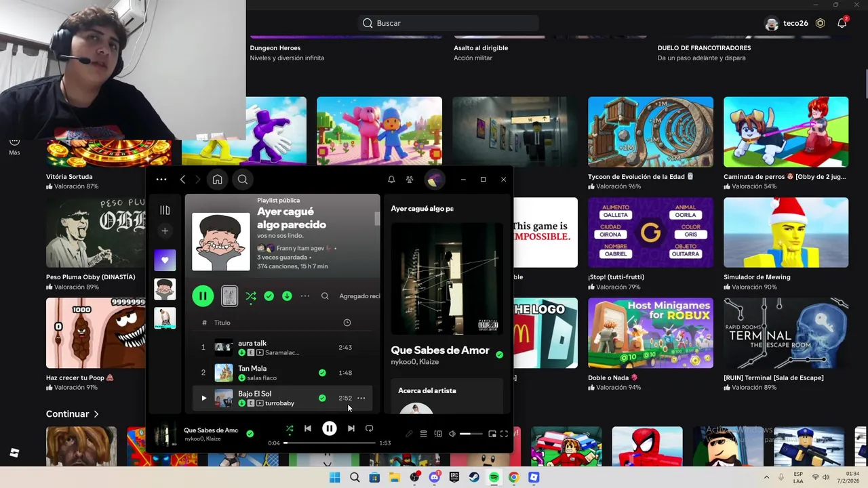The width and height of the screenshot is (868, 488).
Task: Open ¡Stop! (tutti-frutti) game title
Action: [x=616, y=277]
